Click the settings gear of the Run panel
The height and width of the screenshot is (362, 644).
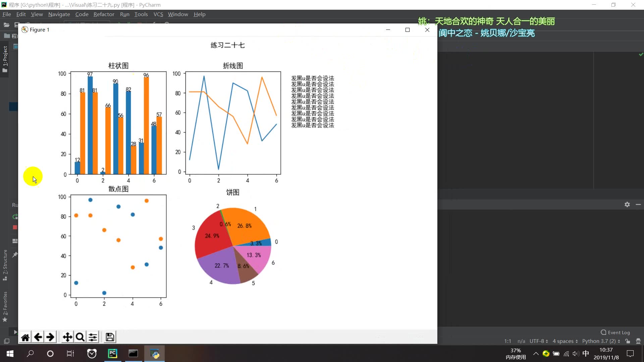click(x=627, y=204)
